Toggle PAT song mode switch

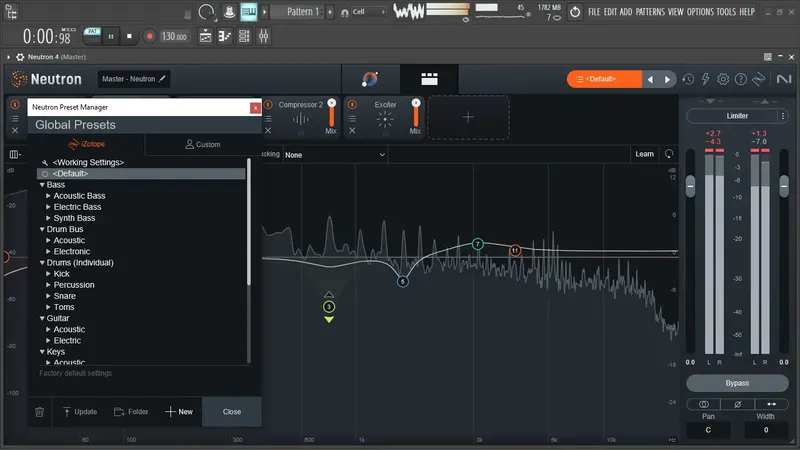pyautogui.click(x=92, y=36)
